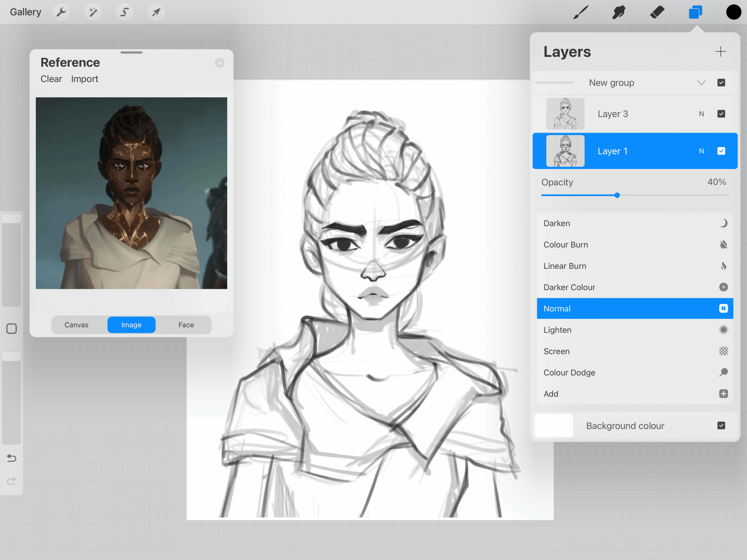Select the Selection S-ribbon tool
The width and height of the screenshot is (747, 560).
[x=125, y=12]
